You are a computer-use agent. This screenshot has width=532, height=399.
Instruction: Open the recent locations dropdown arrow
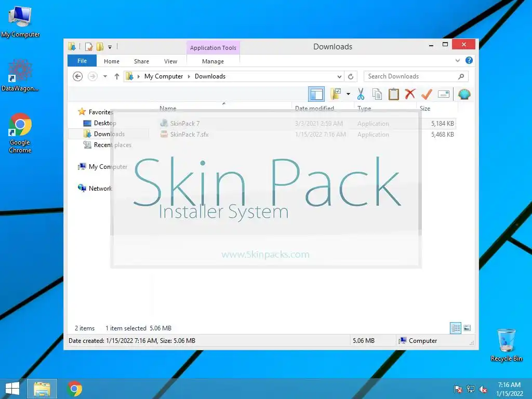pyautogui.click(x=105, y=76)
